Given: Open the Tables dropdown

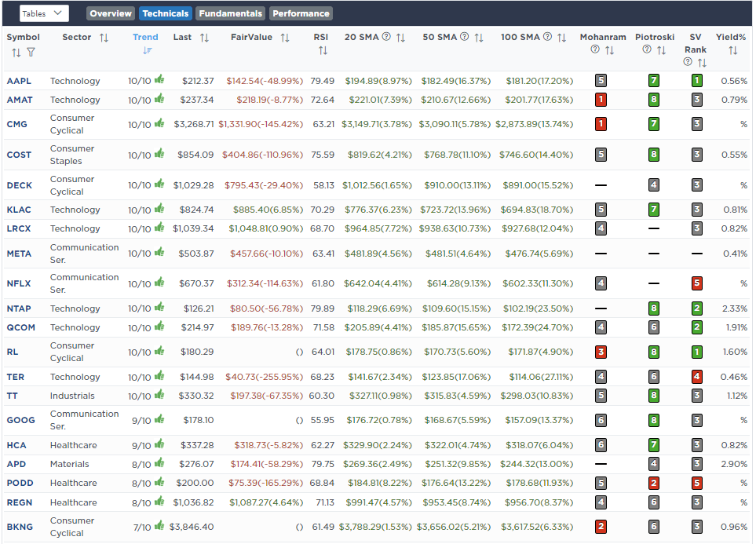Looking at the screenshot, I should coord(44,13).
